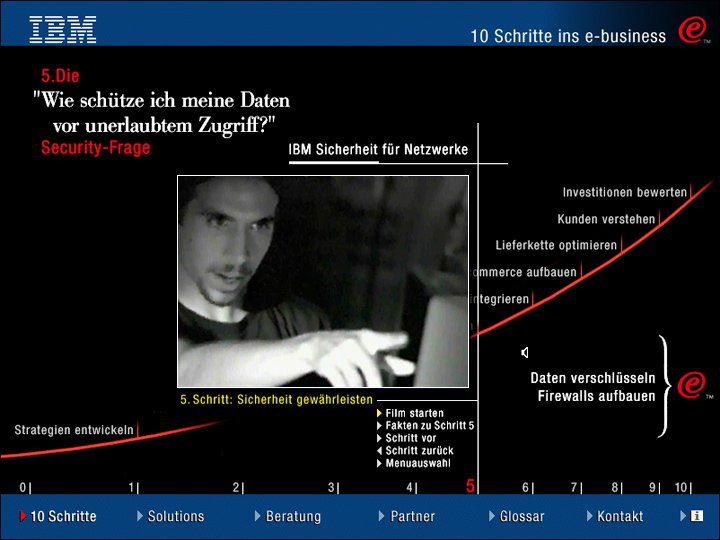Click the red e-business logo in header
Screen dimensions: 720x540
click(x=692, y=29)
